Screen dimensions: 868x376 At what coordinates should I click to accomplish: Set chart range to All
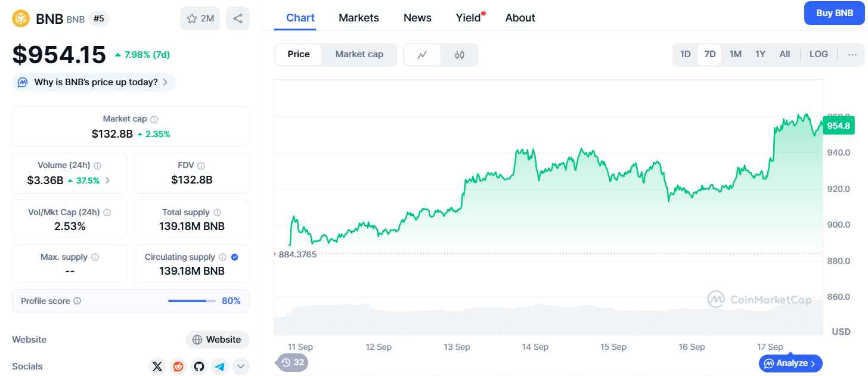click(x=785, y=54)
